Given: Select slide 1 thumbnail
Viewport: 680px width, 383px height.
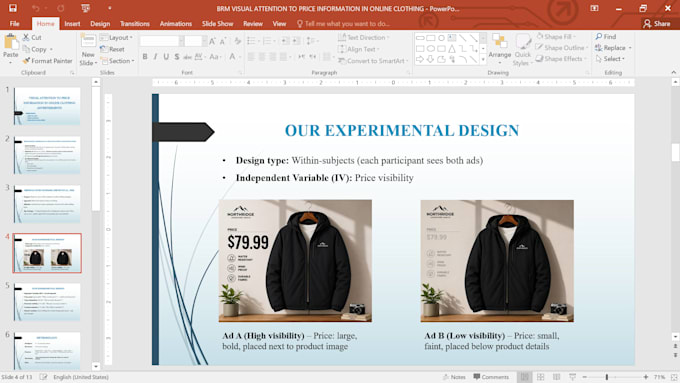Looking at the screenshot, I should tap(47, 106).
